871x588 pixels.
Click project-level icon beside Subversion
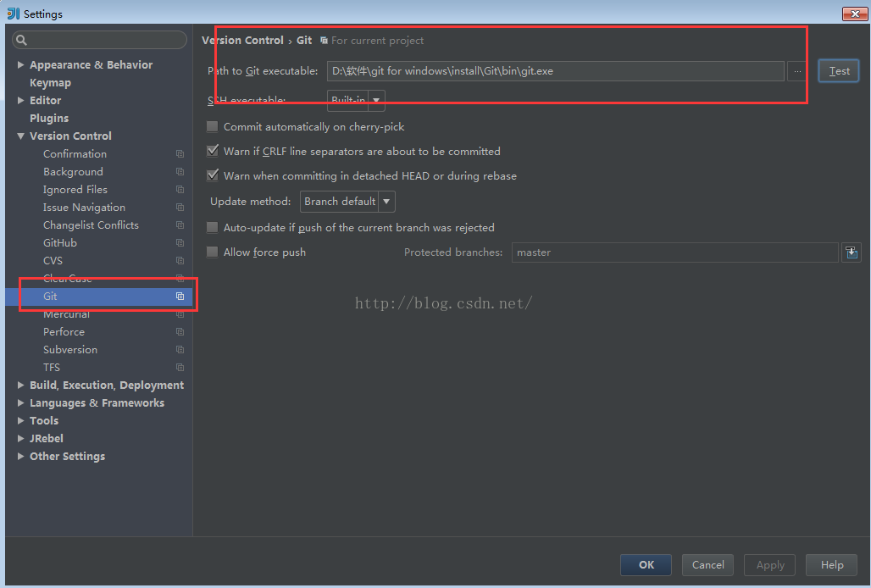(180, 350)
